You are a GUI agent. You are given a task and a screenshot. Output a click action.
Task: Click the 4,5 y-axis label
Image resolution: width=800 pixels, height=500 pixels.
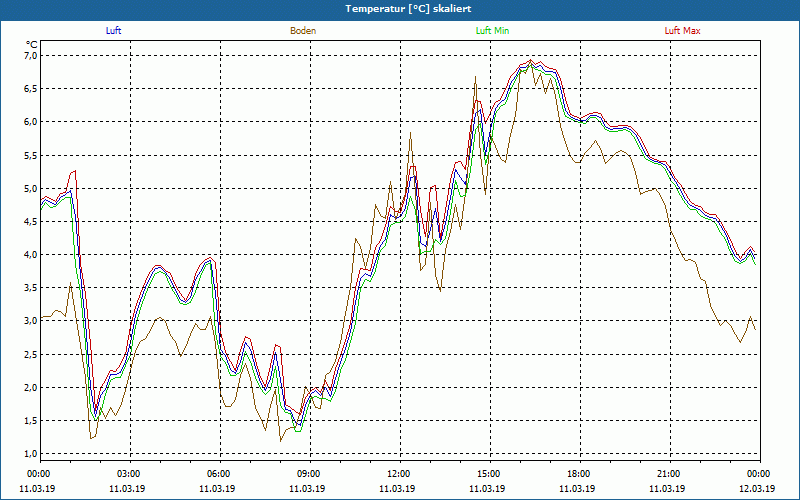coord(31,221)
